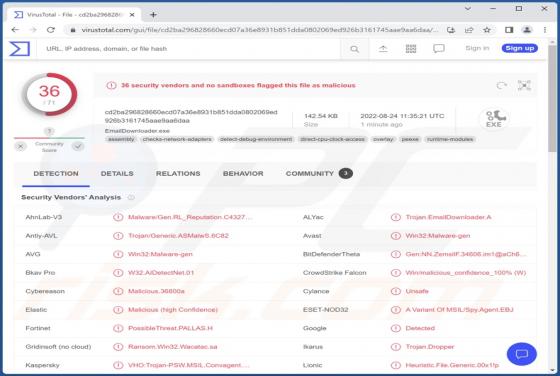Click the Sign up button
560x376 pixels.
click(520, 48)
